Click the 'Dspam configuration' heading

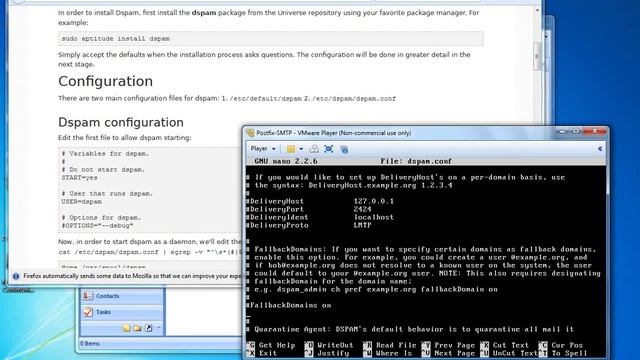(x=121, y=122)
